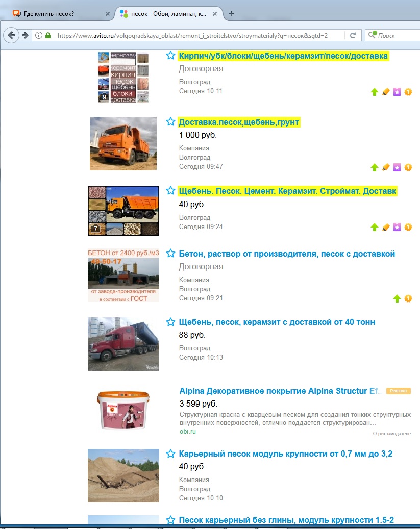The width and height of the screenshot is (420, 529).
Task: Click the browser back arrow button
Action: pos(11,35)
